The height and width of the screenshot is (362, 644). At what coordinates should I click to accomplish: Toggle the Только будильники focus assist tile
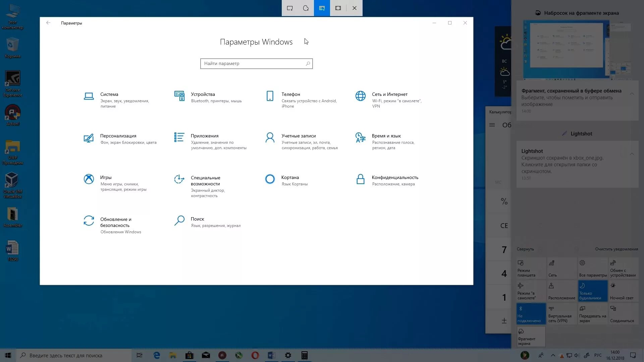(592, 291)
